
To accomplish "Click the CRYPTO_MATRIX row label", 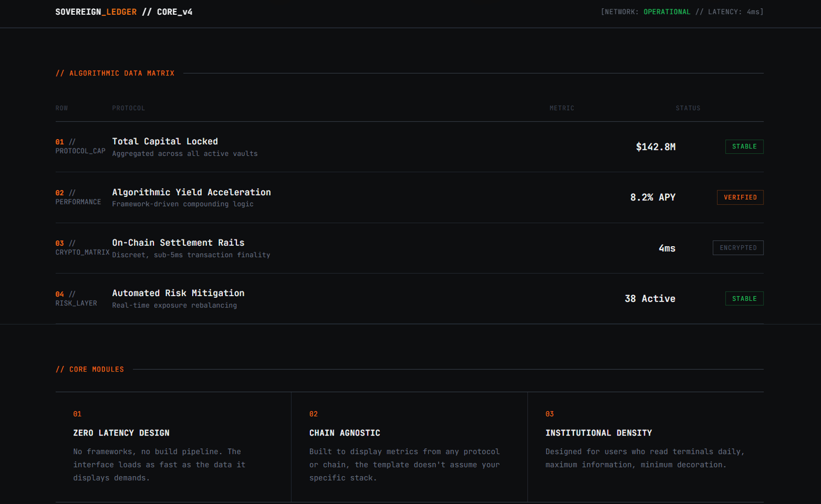I will tap(83, 252).
